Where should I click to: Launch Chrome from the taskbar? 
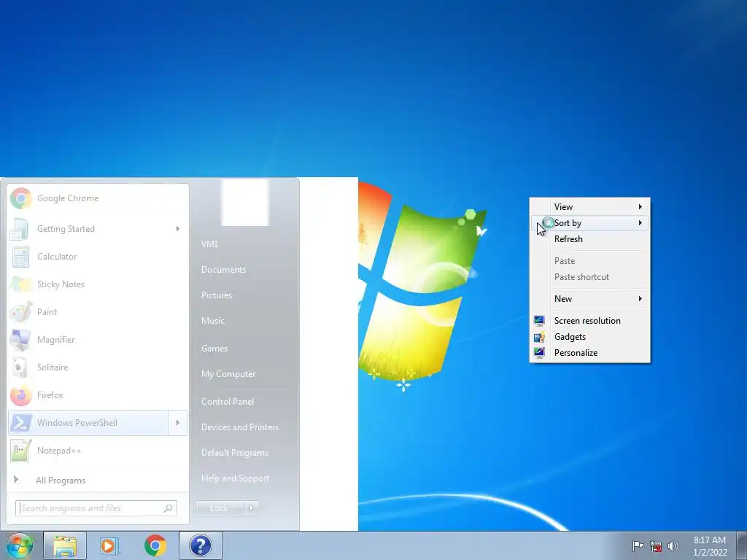pyautogui.click(x=155, y=545)
